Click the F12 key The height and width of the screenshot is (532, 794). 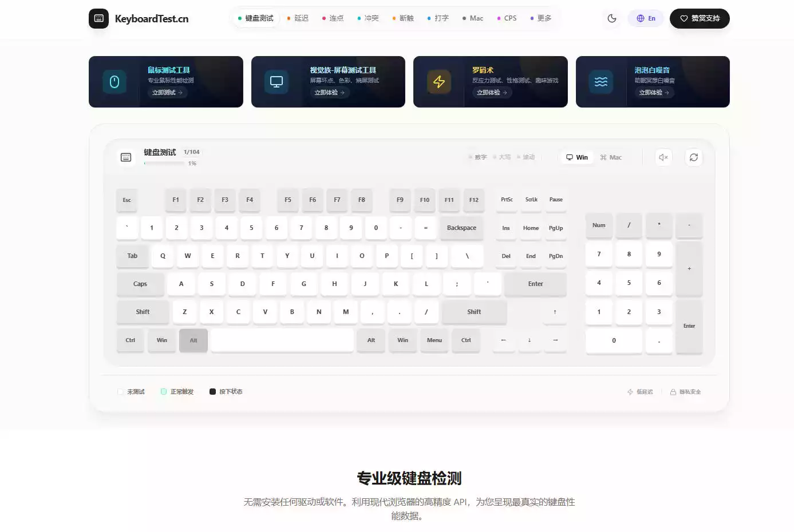point(474,200)
